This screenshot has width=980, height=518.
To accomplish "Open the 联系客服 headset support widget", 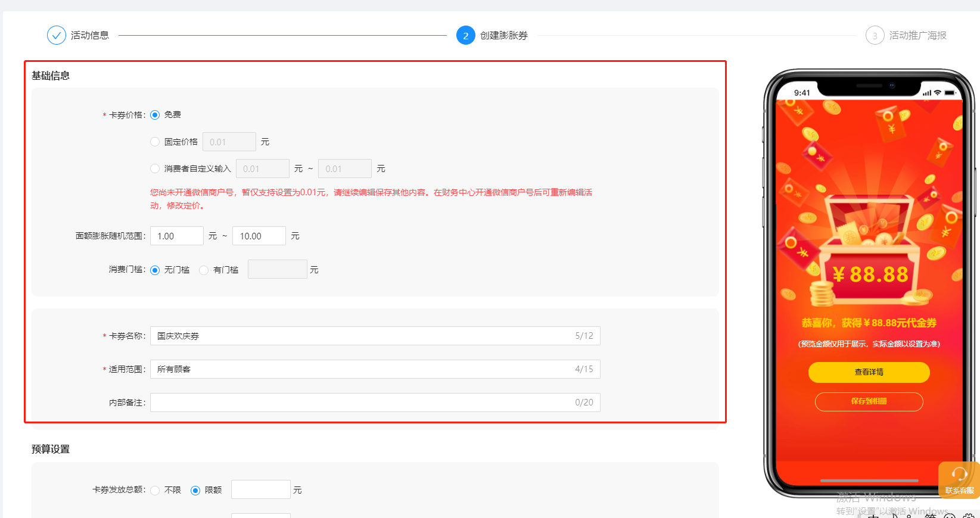I will [959, 480].
